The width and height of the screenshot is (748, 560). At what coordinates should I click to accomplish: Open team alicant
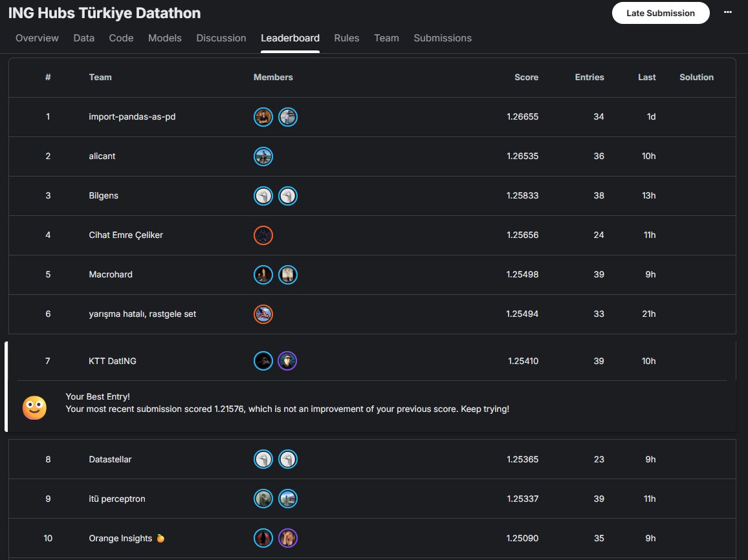(102, 156)
